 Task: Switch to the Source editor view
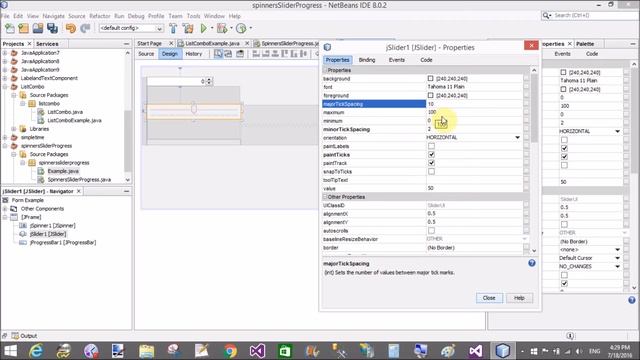[146, 54]
